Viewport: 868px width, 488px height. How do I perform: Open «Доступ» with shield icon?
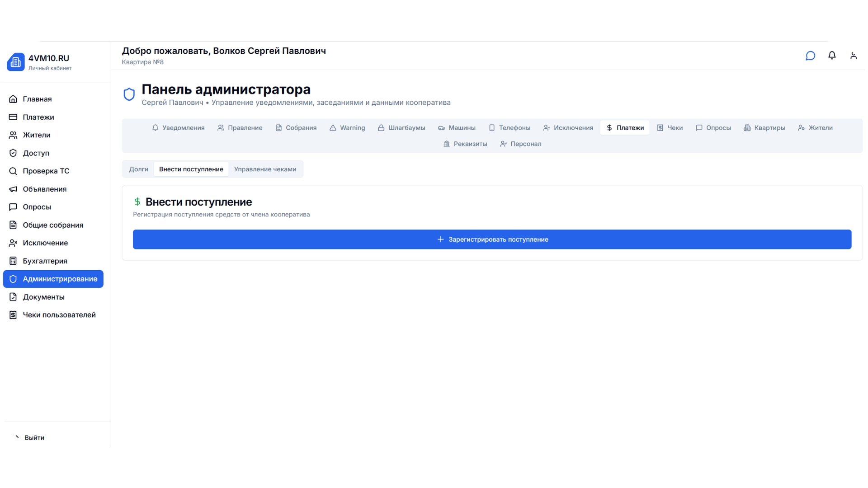point(36,153)
